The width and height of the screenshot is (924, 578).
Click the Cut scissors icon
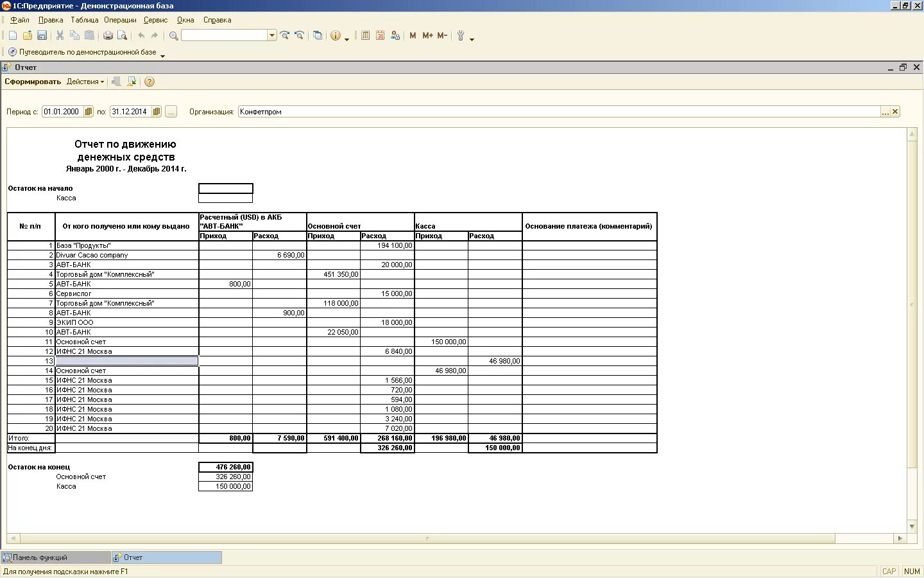coord(60,36)
